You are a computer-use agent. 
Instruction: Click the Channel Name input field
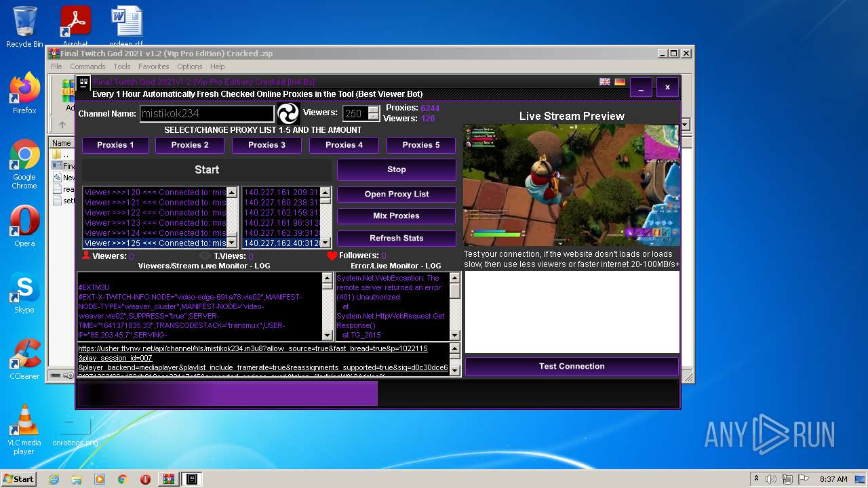pyautogui.click(x=207, y=114)
